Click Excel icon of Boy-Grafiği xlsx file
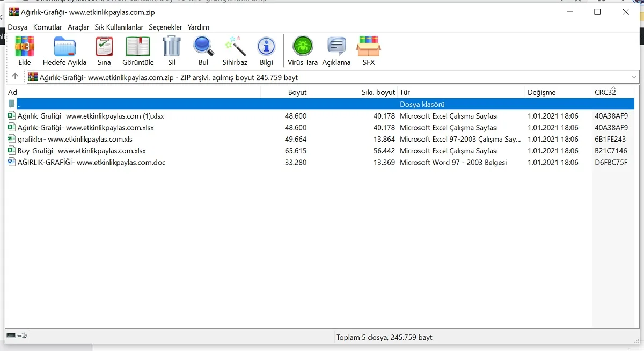644x351 pixels. 11,151
